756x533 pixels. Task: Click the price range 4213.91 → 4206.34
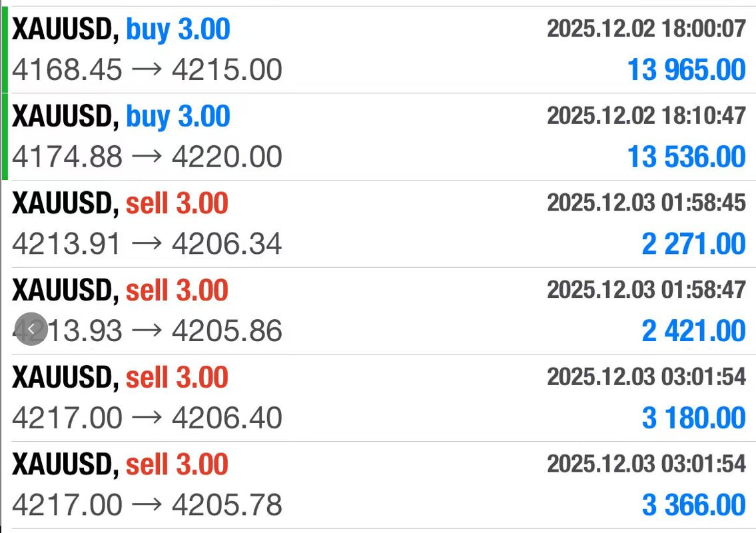147,244
